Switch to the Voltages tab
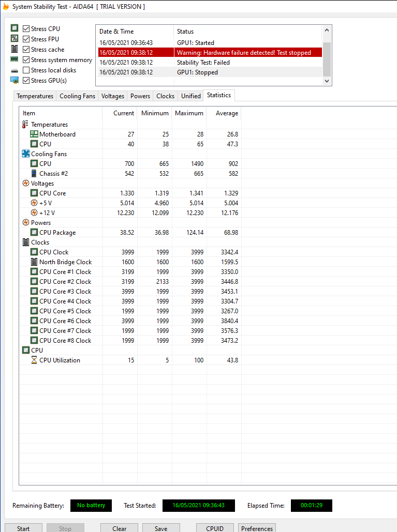 pyautogui.click(x=113, y=96)
